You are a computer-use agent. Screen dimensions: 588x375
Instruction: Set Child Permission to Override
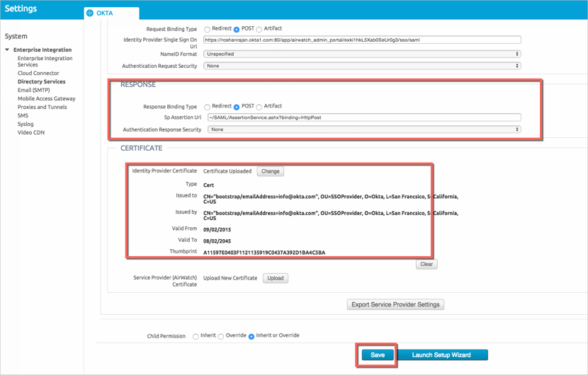pyautogui.click(x=221, y=336)
